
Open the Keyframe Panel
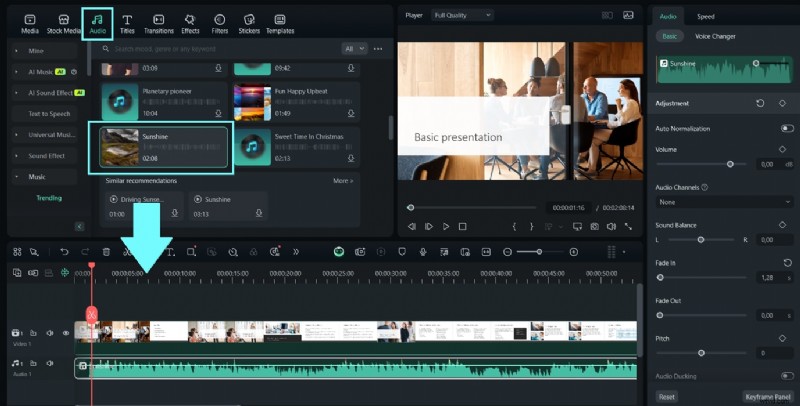point(768,397)
